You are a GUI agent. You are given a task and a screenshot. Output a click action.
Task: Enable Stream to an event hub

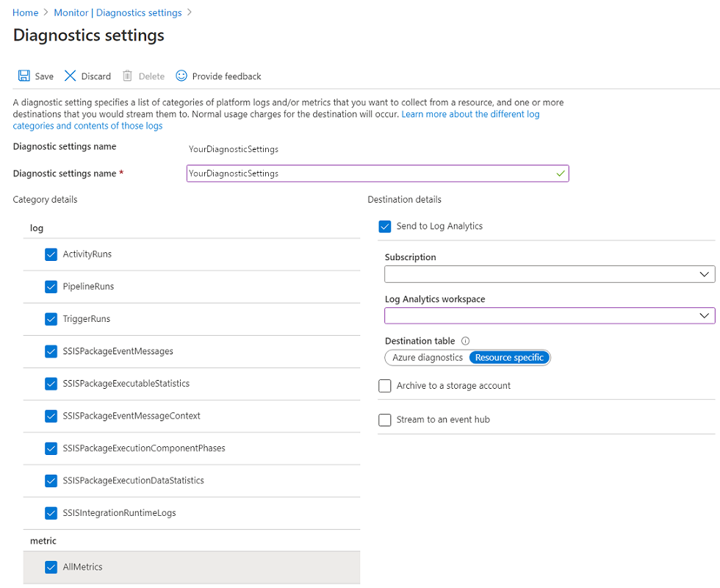(384, 420)
